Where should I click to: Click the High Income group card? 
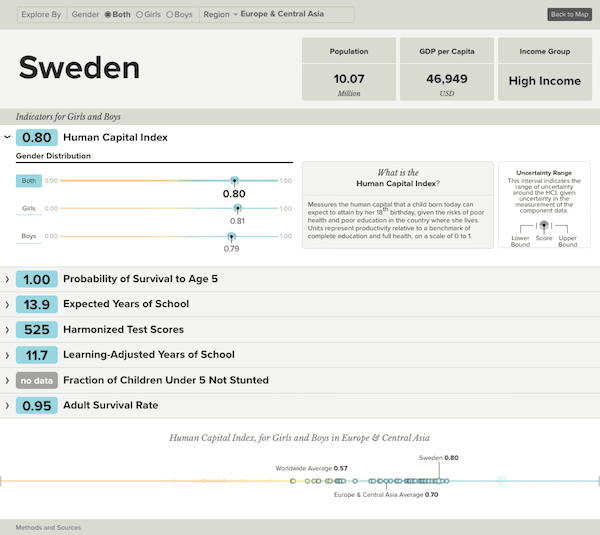[545, 69]
